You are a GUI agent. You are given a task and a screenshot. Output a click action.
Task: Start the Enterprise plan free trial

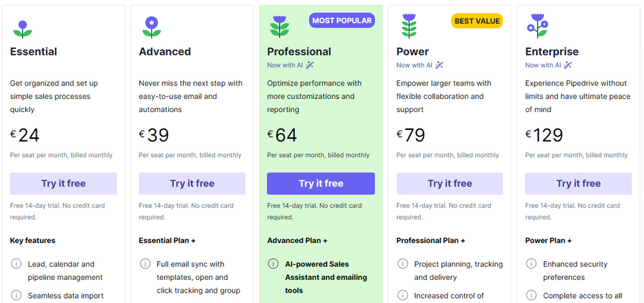coord(578,183)
